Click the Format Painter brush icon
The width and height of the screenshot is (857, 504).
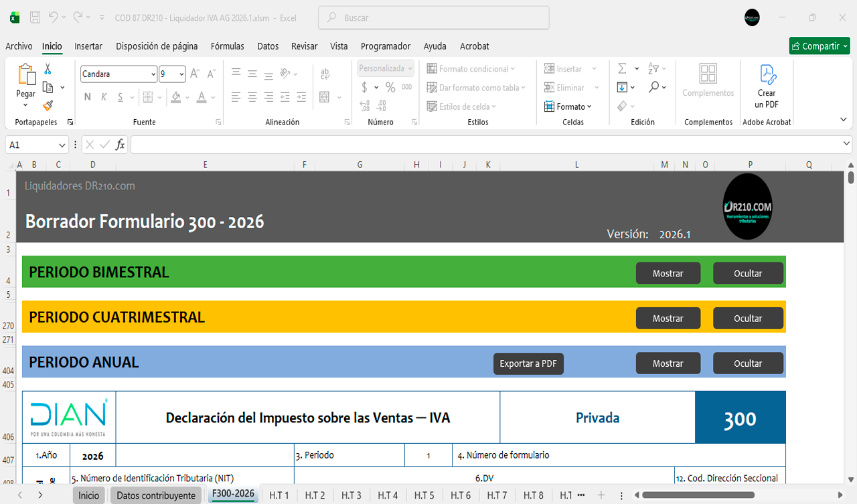[48, 105]
